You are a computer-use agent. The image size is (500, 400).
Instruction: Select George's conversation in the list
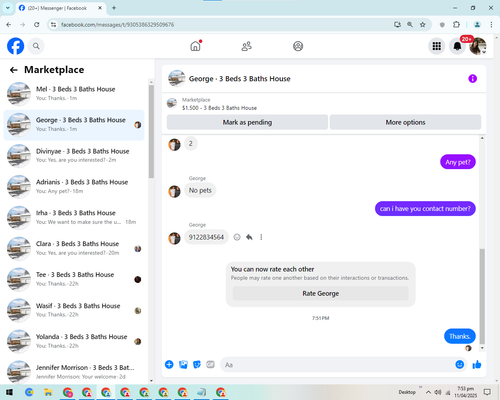pyautogui.click(x=74, y=125)
